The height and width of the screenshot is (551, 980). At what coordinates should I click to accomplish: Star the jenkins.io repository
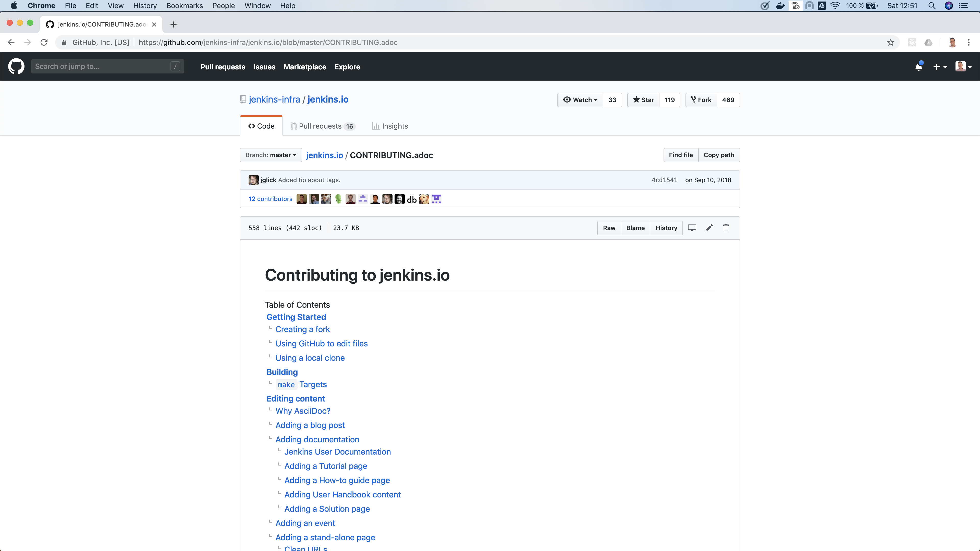(x=643, y=100)
